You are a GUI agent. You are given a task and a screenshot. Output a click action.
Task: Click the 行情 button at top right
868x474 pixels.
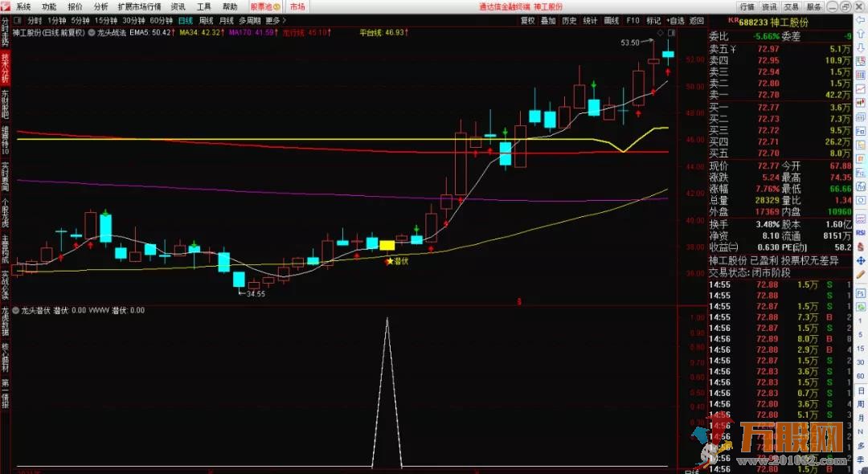tap(747, 6)
